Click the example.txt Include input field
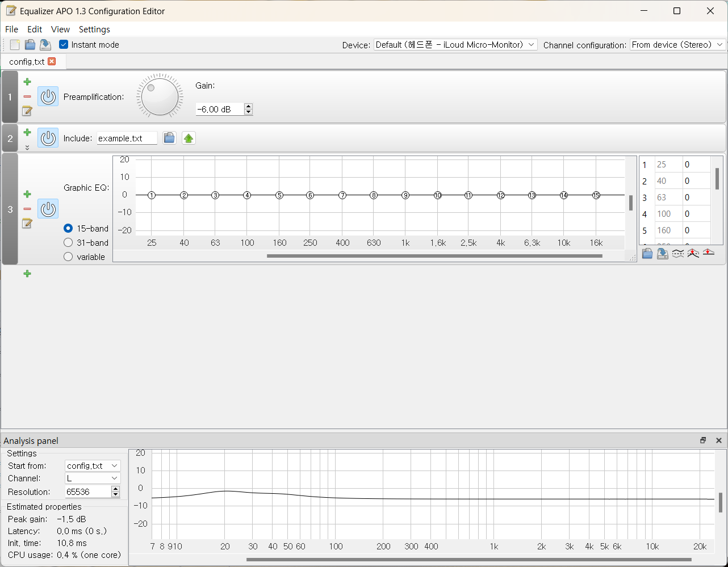This screenshot has height=567, width=728. [x=127, y=138]
